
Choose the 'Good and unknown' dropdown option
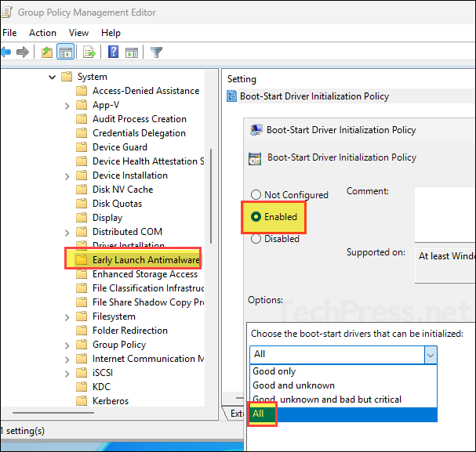pos(293,385)
